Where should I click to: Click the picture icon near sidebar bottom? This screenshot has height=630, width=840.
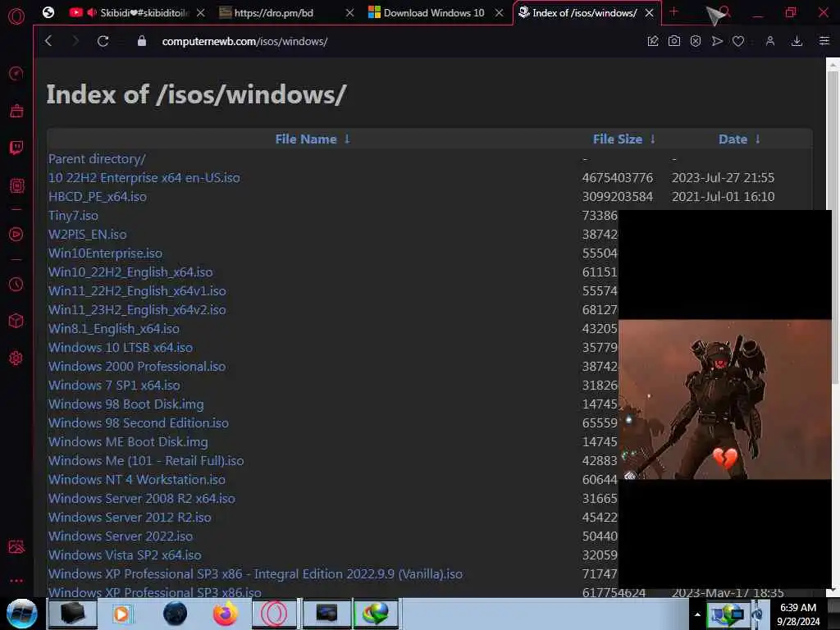click(16, 546)
